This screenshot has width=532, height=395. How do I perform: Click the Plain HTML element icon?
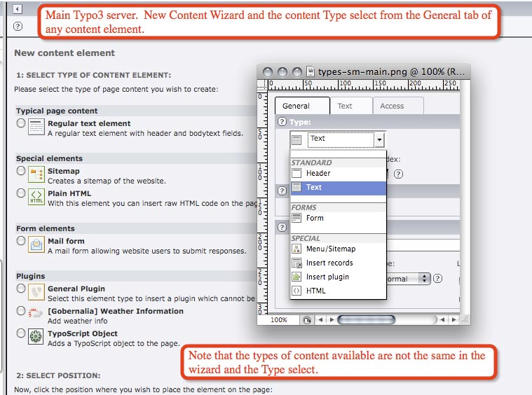coord(36,197)
